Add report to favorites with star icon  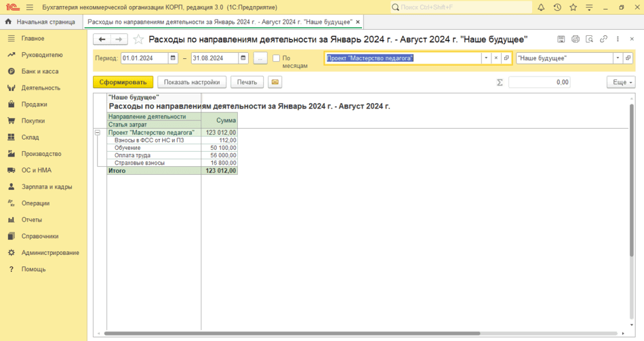click(x=138, y=39)
